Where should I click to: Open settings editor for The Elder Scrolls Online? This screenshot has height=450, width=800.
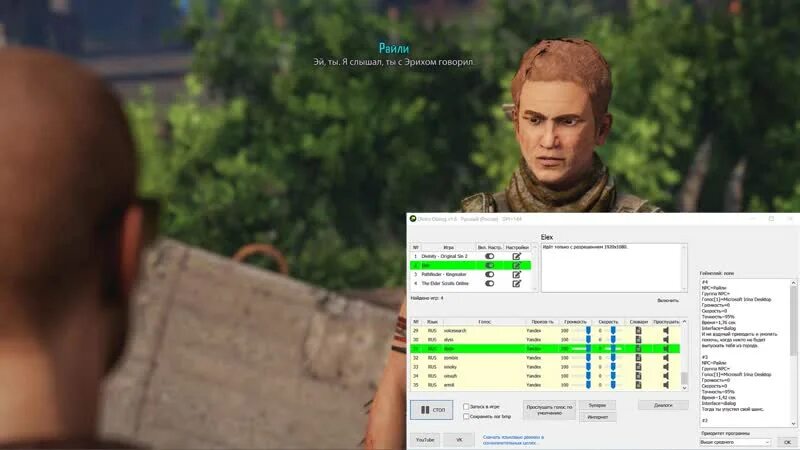(x=516, y=284)
